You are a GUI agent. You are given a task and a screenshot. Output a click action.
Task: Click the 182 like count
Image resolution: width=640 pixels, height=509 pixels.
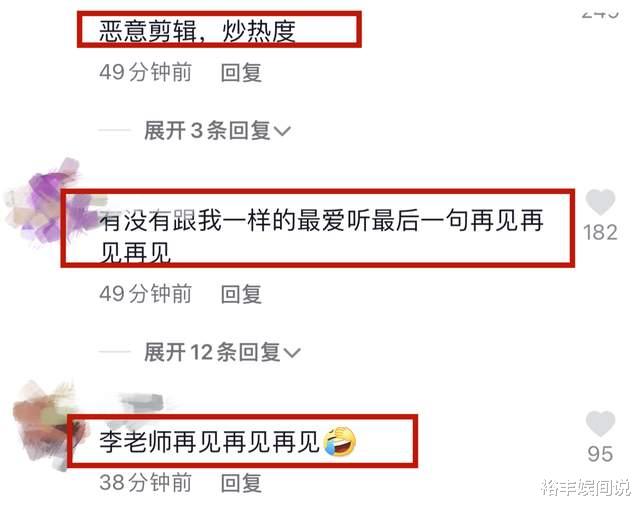[x=600, y=233]
